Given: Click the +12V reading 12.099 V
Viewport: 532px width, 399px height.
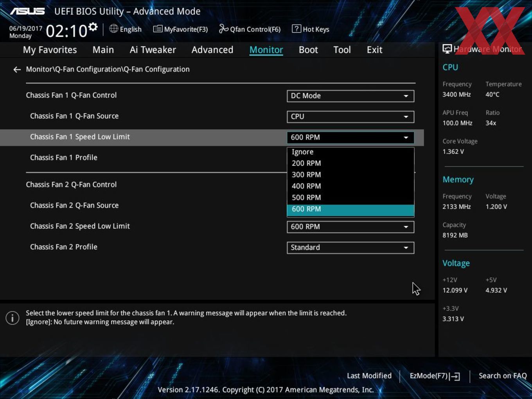Looking at the screenshot, I should [455, 291].
